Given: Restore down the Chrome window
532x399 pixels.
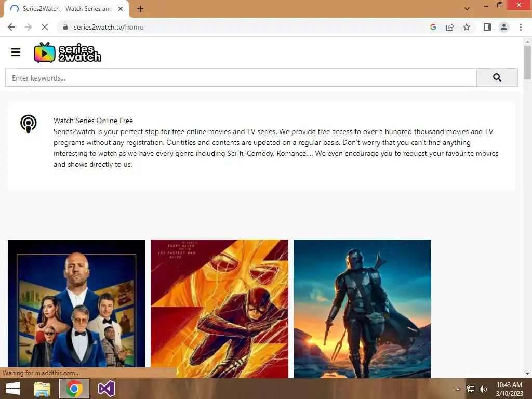Looking at the screenshot, I should click(x=499, y=5).
